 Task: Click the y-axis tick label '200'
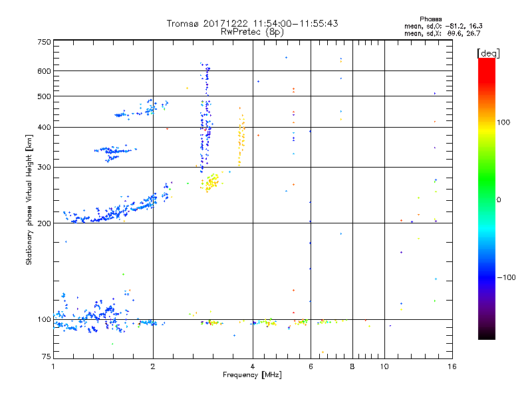(x=44, y=223)
